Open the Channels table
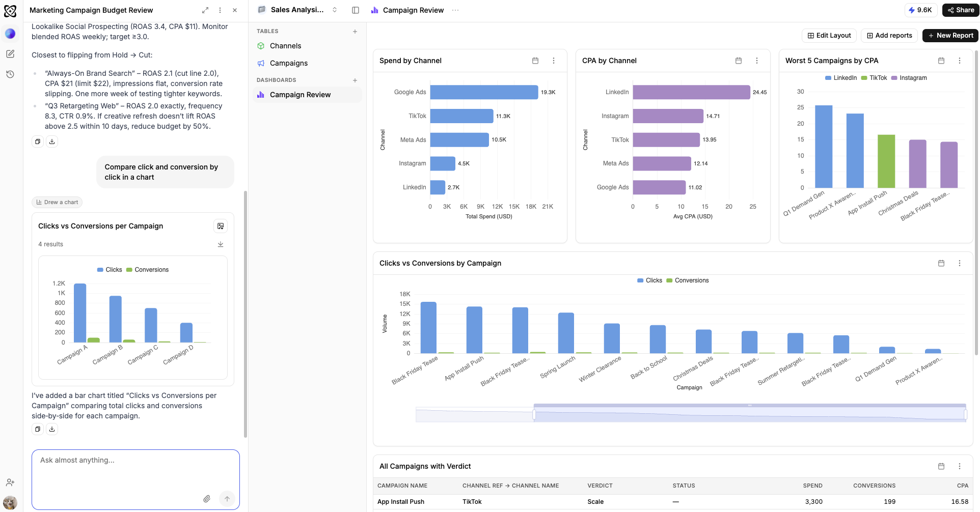 307,46
